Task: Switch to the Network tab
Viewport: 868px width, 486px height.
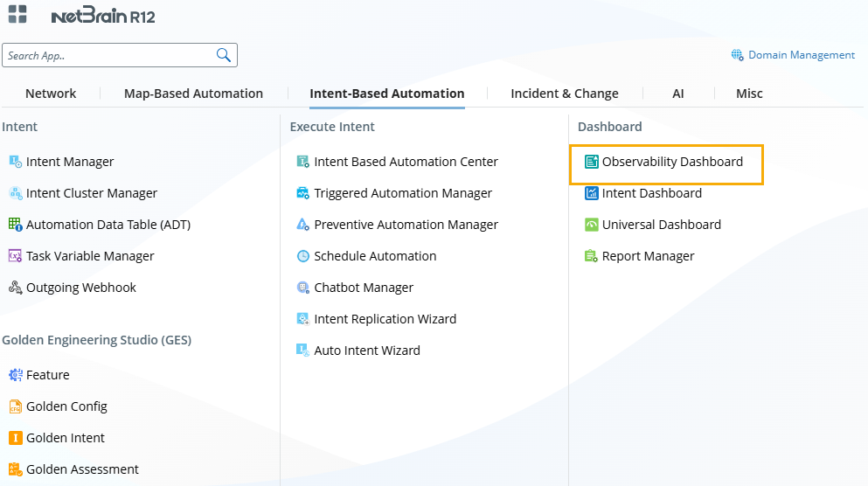Action: point(51,94)
